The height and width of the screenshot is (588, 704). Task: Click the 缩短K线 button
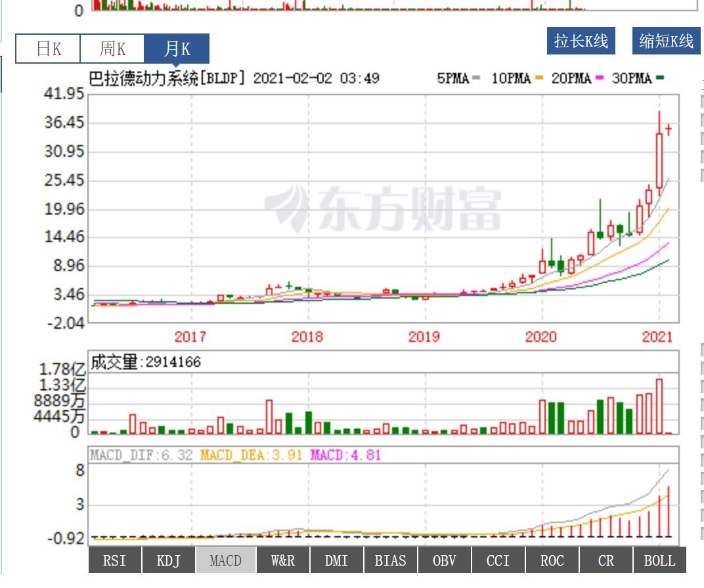[x=667, y=41]
